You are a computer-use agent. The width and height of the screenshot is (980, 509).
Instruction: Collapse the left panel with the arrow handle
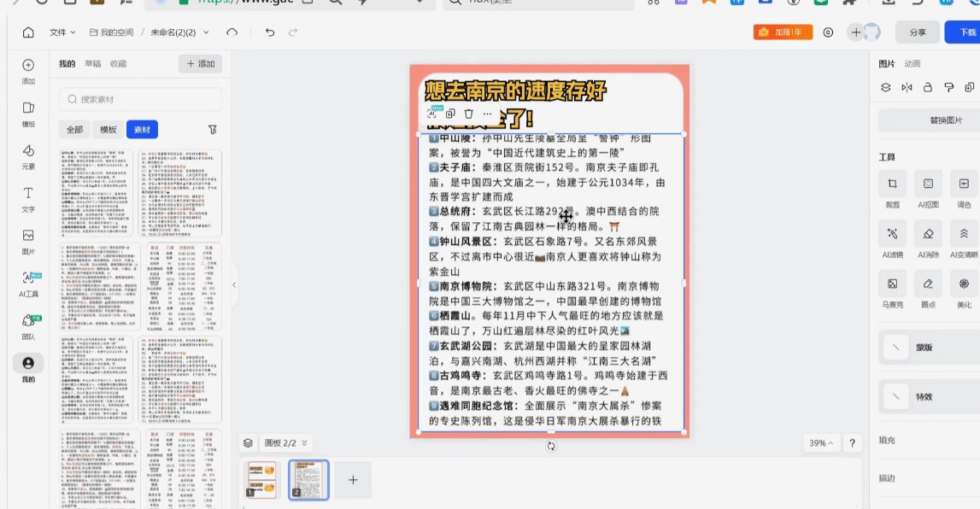[234, 284]
